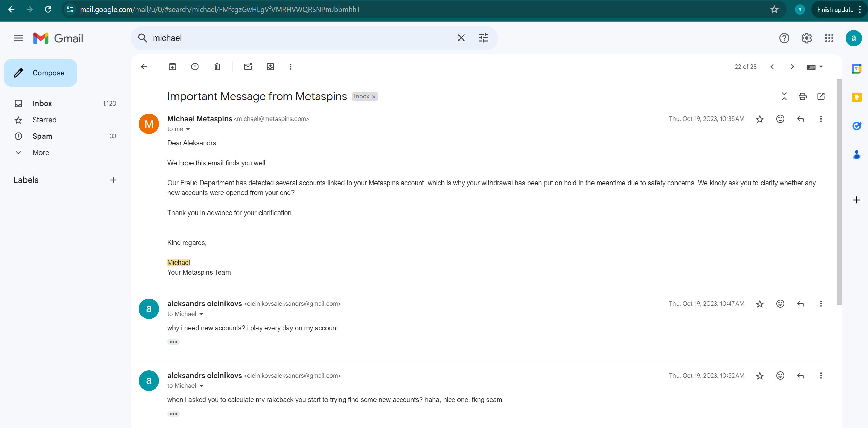This screenshot has width=868, height=428.
Task: Open the toolbar More options menu
Action: [x=291, y=67]
